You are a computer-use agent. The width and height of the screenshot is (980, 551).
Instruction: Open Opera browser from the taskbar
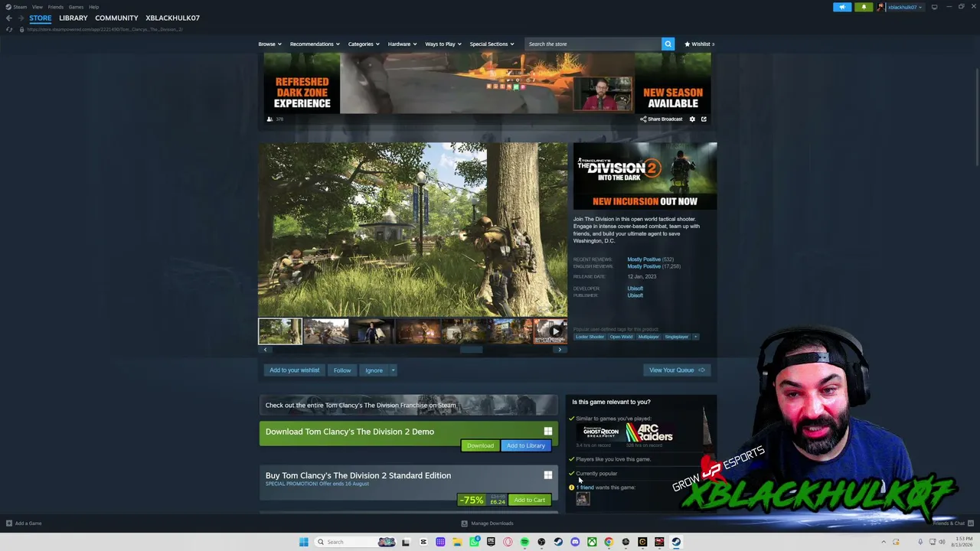pos(508,542)
